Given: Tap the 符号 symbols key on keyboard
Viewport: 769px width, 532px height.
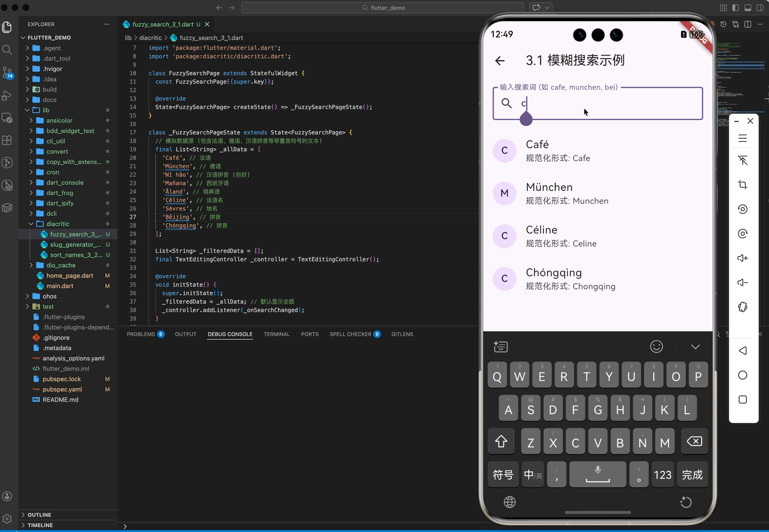Looking at the screenshot, I should 503,475.
